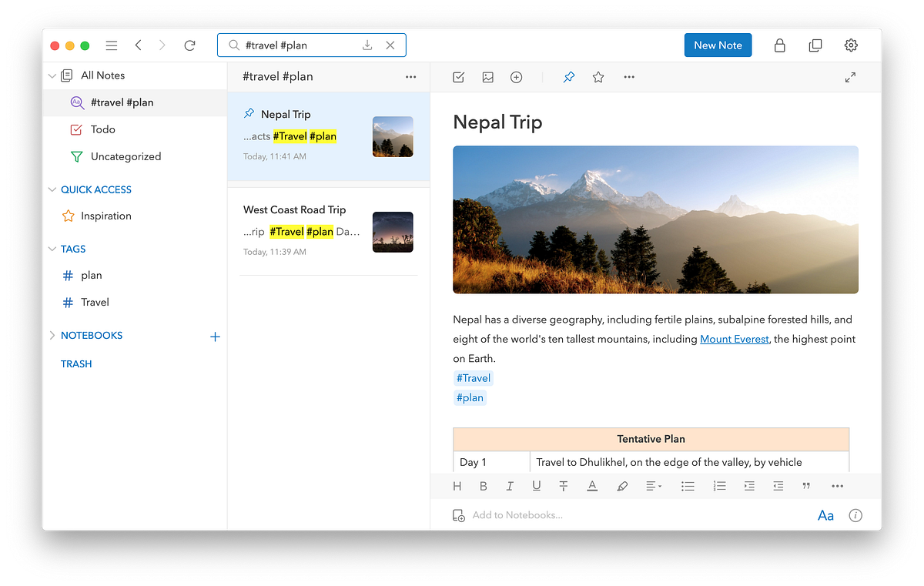Toggle bold formatting
924x586 pixels.
tap(483, 486)
